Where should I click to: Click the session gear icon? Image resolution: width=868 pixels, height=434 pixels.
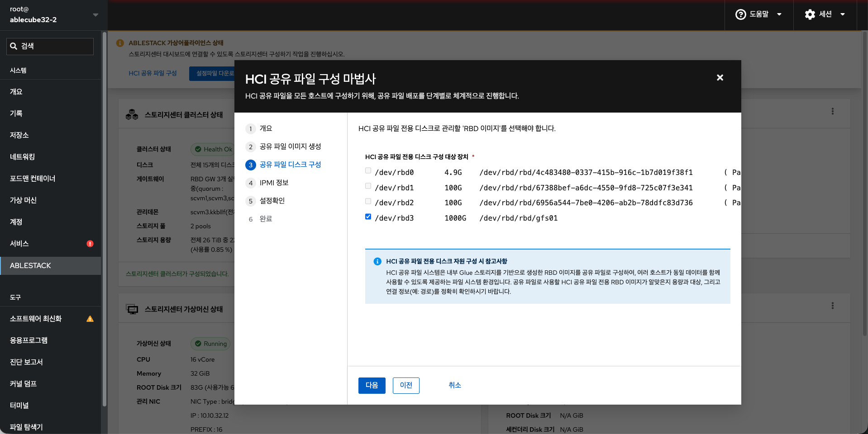tap(810, 14)
